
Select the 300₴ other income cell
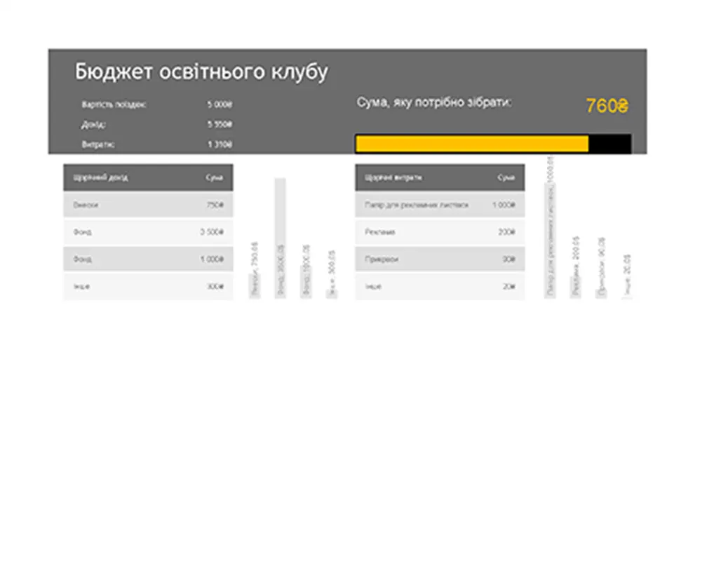click(x=215, y=287)
